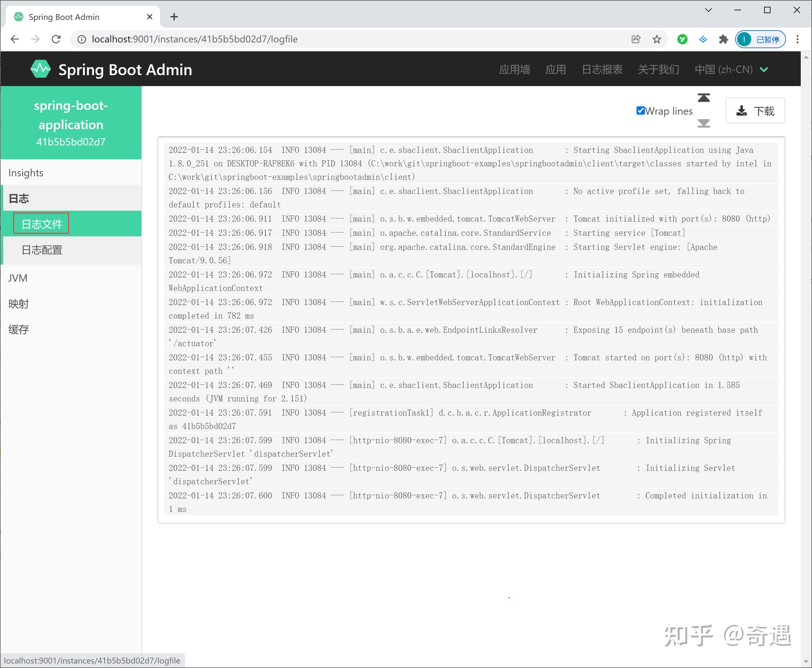
Task: Click the Spring Boot Admin logo icon
Action: pos(41,69)
